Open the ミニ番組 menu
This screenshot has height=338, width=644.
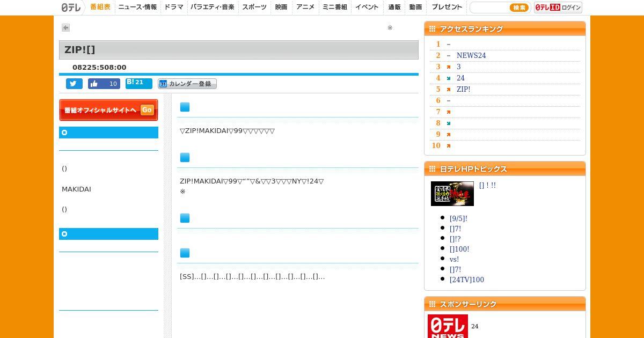[x=335, y=8]
